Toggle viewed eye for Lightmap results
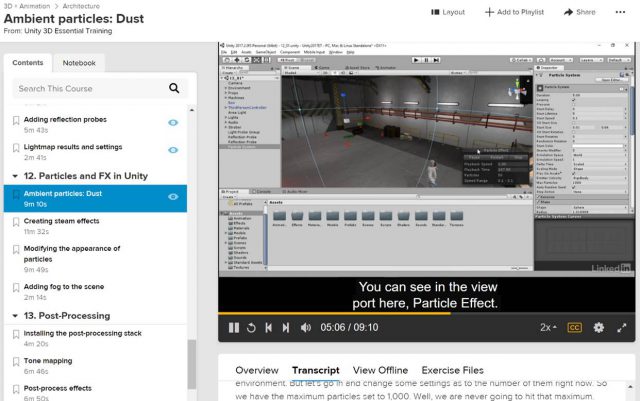This screenshot has width=640, height=401. 173,150
